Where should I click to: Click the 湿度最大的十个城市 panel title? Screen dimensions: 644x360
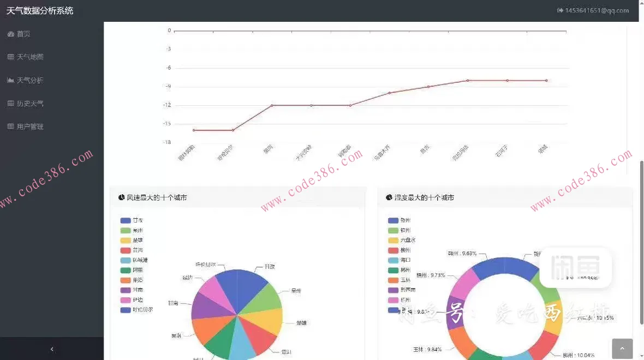tap(424, 197)
